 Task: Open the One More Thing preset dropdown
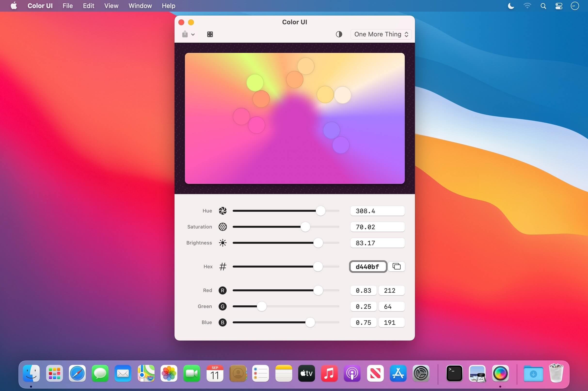(x=381, y=34)
